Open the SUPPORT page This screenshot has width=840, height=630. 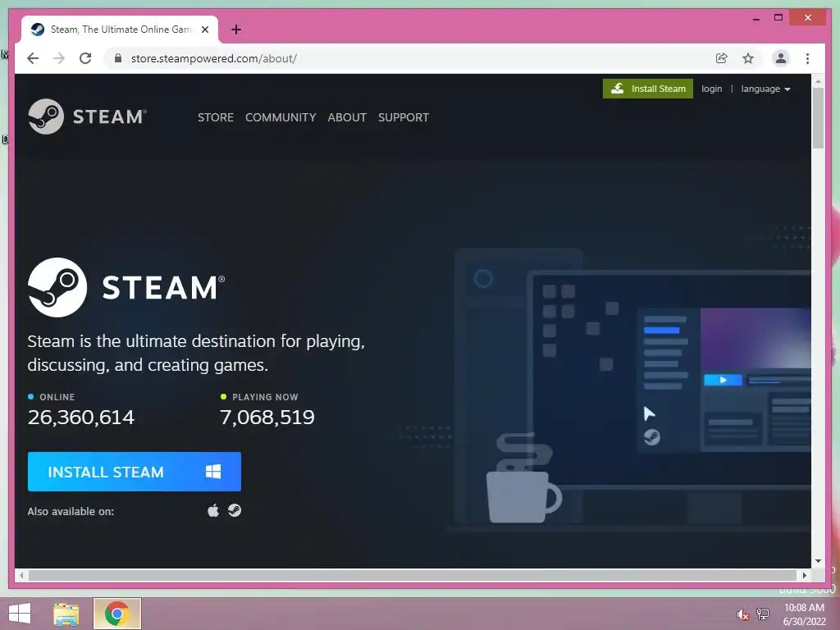404,117
